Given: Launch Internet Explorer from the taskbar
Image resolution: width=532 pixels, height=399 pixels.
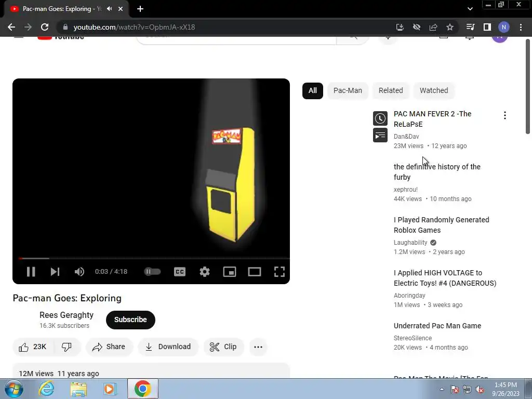Looking at the screenshot, I should (x=46, y=389).
